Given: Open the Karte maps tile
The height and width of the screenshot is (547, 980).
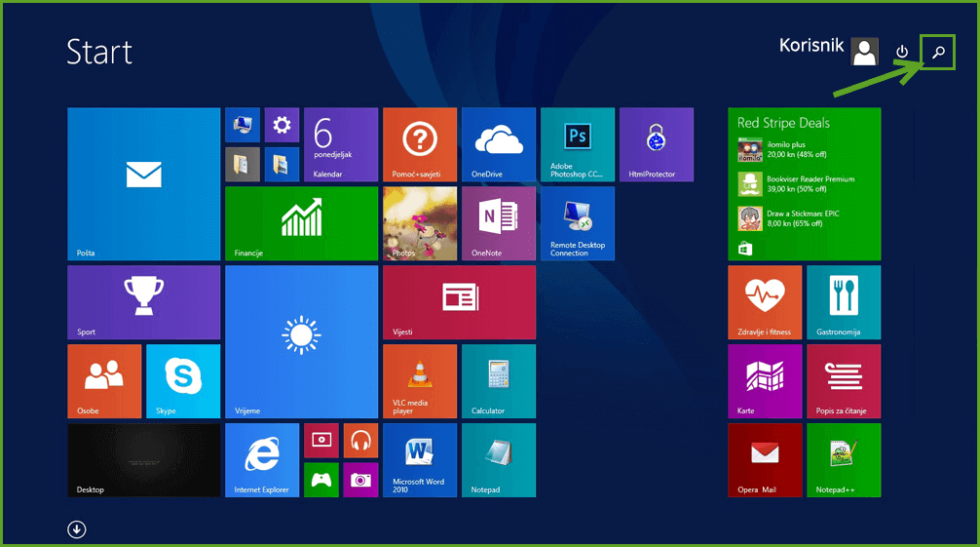Looking at the screenshot, I should 765,381.
